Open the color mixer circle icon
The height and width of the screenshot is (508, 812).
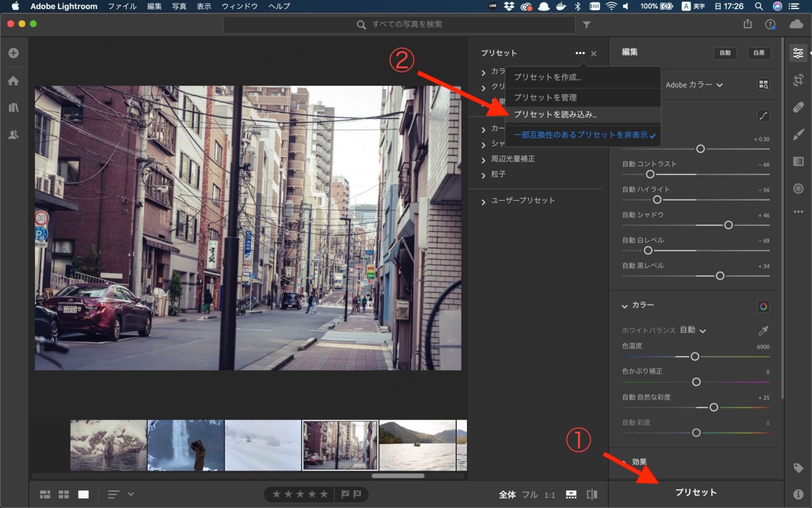(x=763, y=306)
